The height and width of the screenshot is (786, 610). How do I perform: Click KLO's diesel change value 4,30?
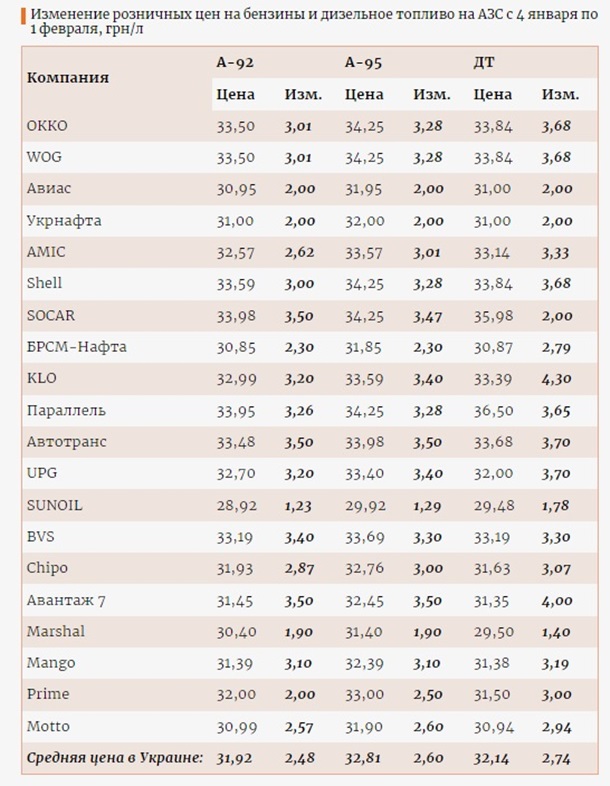tap(557, 378)
